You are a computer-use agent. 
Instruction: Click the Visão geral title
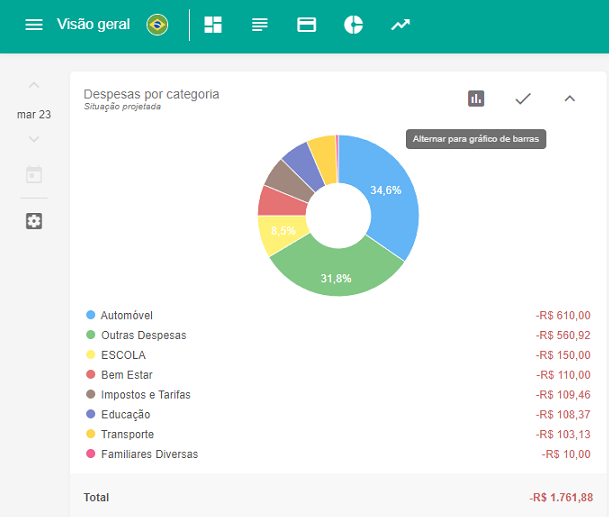(93, 25)
